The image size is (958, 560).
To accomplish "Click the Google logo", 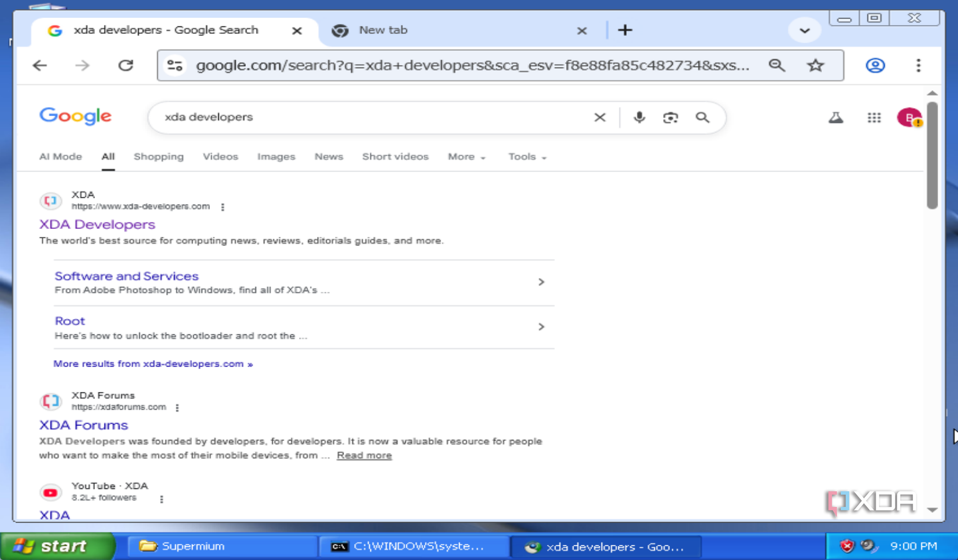I will click(x=76, y=117).
